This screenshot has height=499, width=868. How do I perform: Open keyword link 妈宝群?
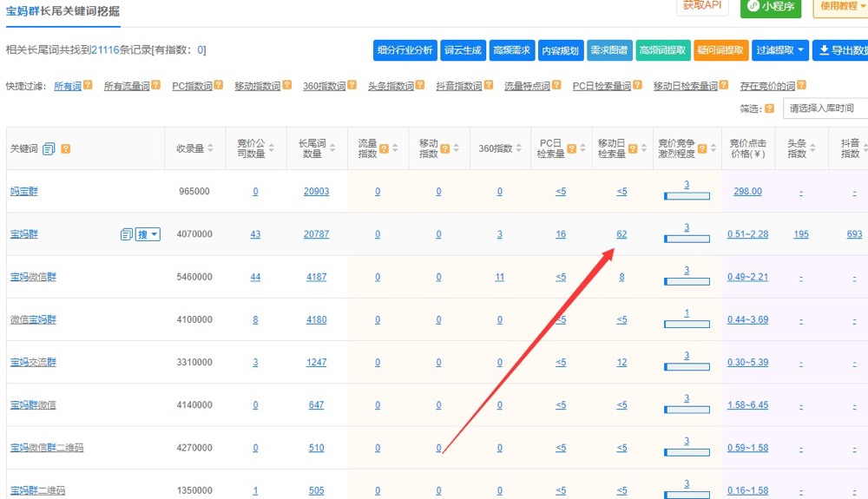23,192
